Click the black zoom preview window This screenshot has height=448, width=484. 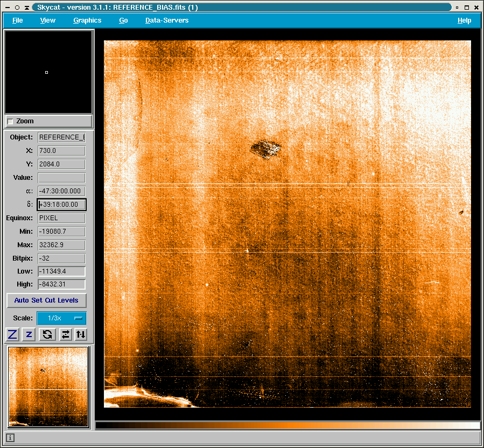pyautogui.click(x=48, y=72)
